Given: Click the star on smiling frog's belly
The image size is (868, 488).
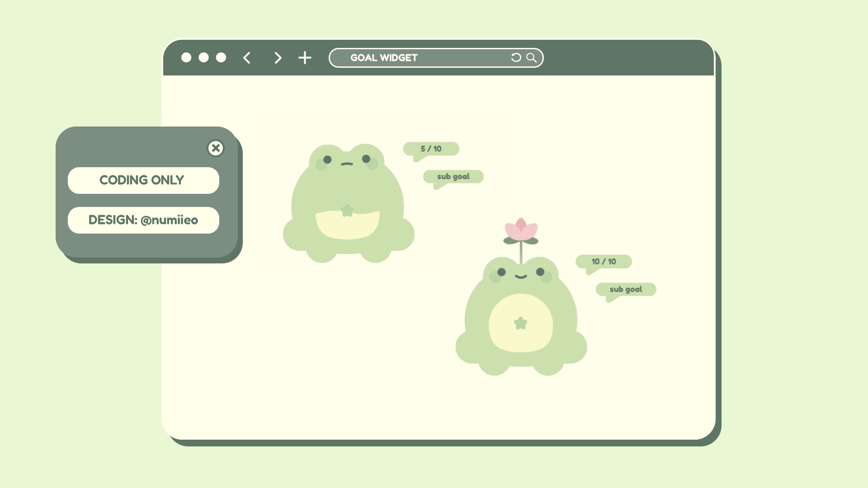Looking at the screenshot, I should point(521,323).
